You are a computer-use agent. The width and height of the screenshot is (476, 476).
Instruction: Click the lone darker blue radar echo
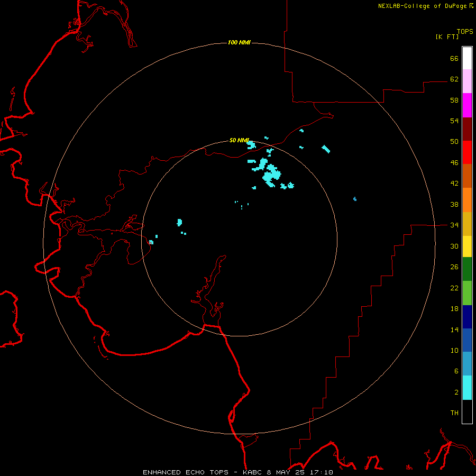354,199
